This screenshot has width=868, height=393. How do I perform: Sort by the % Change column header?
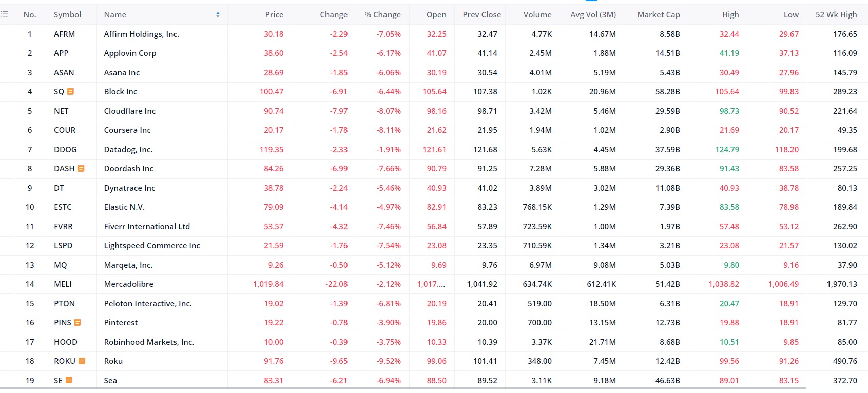click(383, 15)
